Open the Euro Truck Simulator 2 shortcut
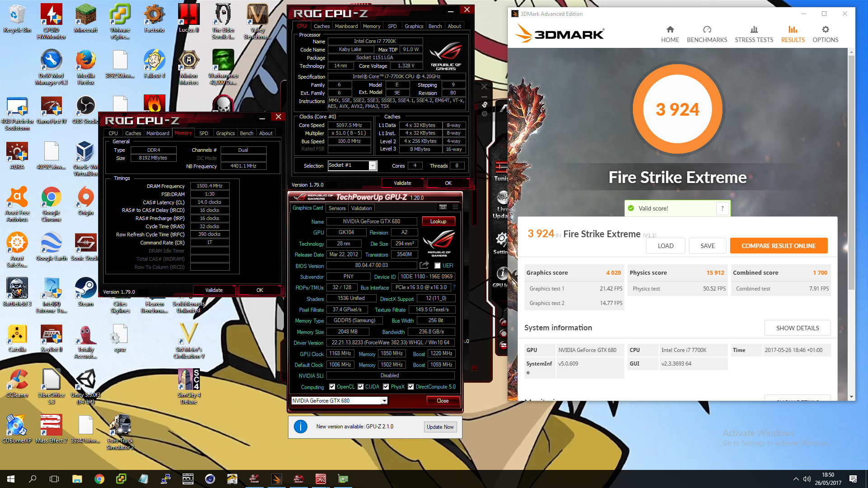The height and width of the screenshot is (488, 868). point(120,432)
